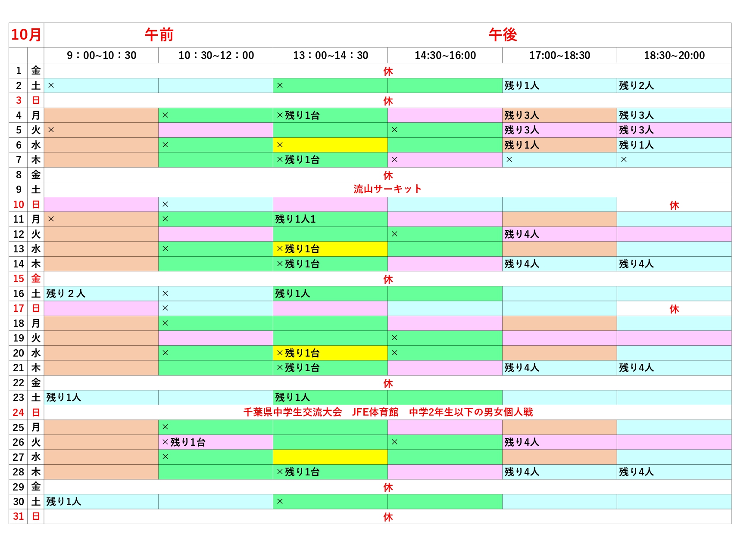This screenshot has width=756, height=534.
Task: Click the × at 13:00 on day 30
Action: tap(280, 502)
